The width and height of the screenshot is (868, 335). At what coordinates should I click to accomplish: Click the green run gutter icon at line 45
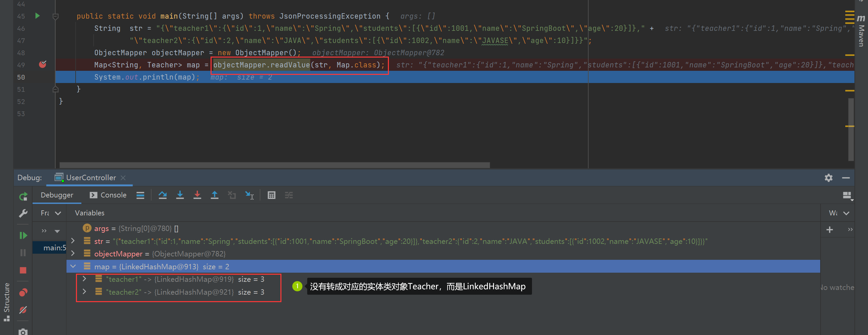37,16
